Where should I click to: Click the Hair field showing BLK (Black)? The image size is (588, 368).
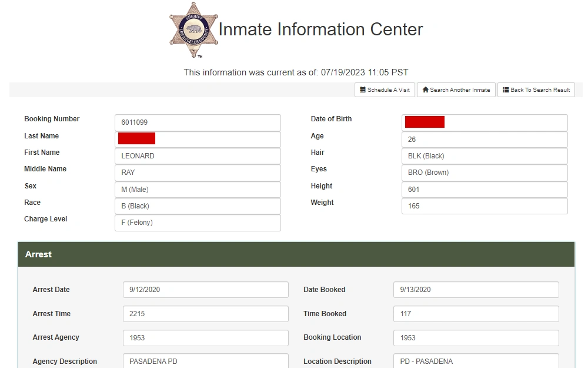pos(485,156)
